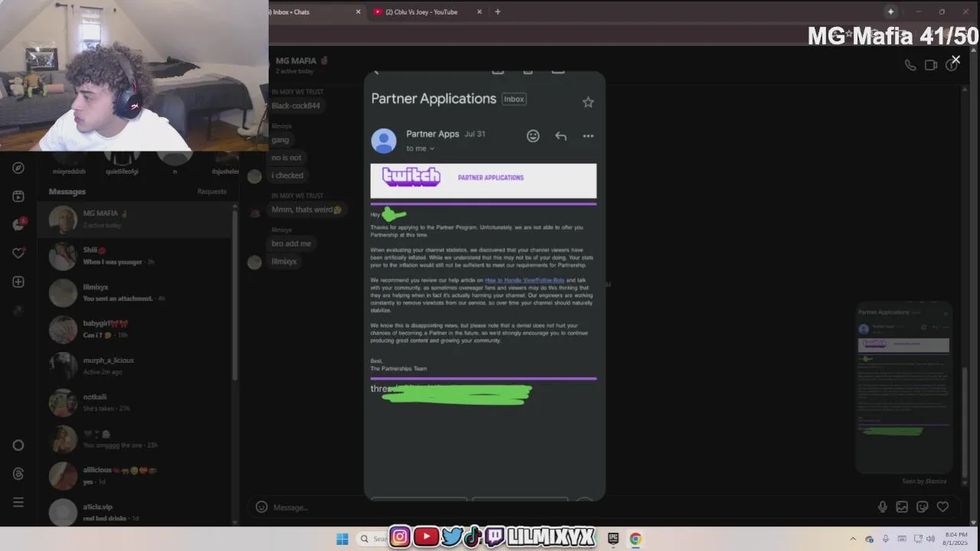Open Epic Games Launcher from taskbar

coord(613,539)
